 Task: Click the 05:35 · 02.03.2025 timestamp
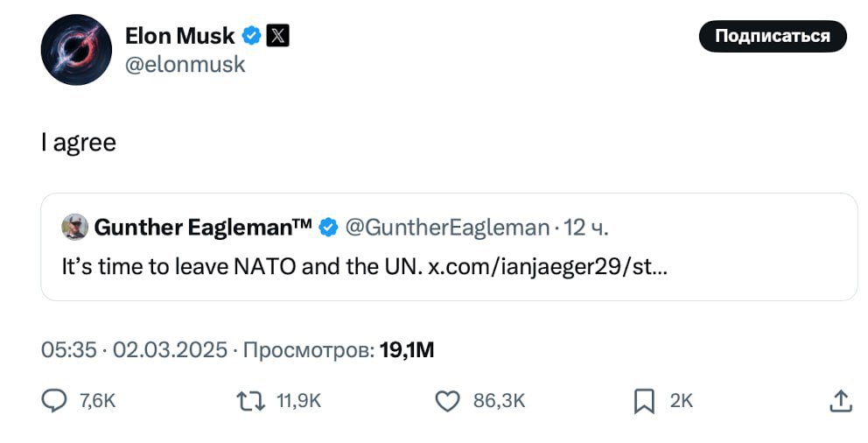pyautogui.click(x=136, y=350)
